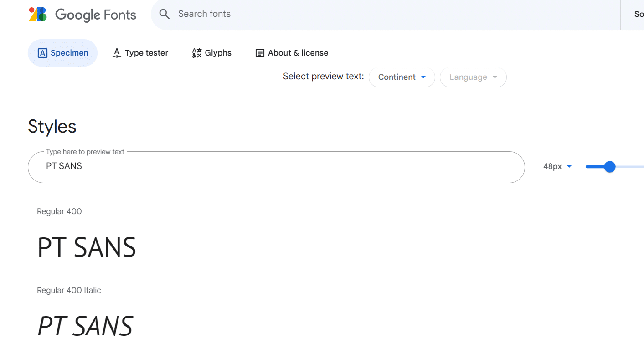
Task: Open the Language selector
Action: click(x=473, y=77)
